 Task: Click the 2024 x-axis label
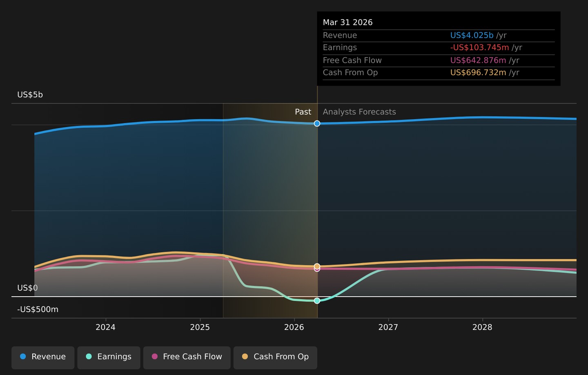tap(105, 327)
